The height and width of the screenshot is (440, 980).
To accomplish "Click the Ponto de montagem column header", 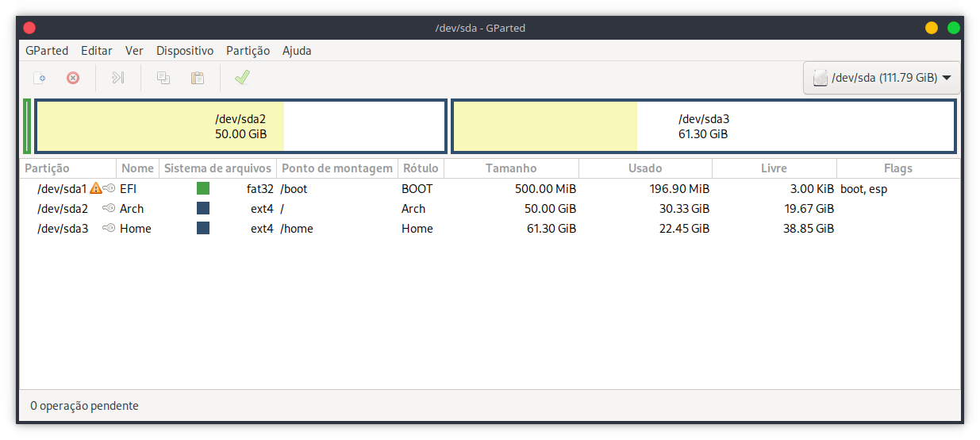I will [x=337, y=168].
